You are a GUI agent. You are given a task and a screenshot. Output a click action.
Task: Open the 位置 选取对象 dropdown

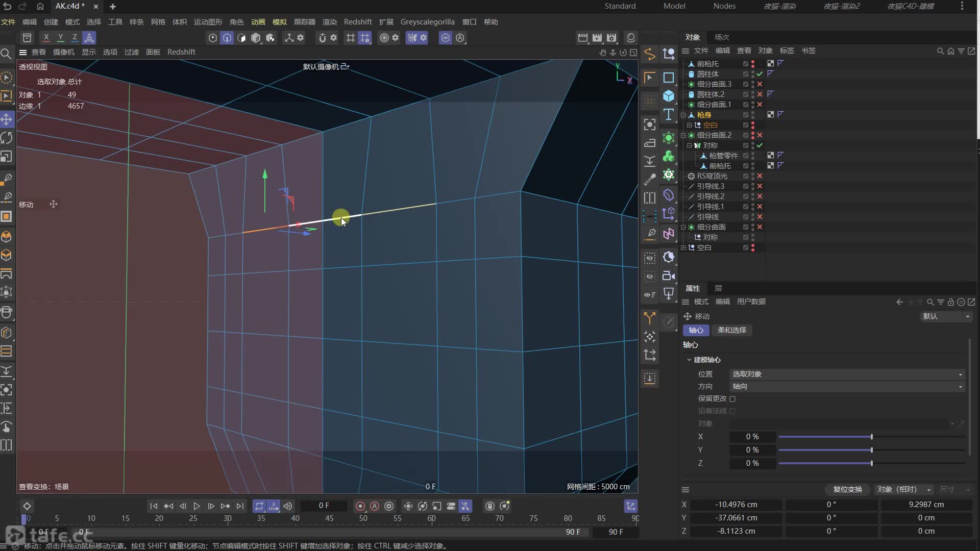847,374
